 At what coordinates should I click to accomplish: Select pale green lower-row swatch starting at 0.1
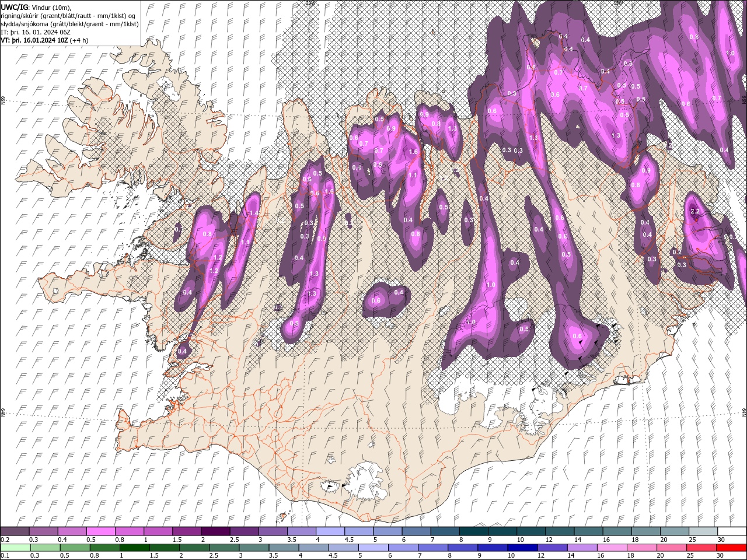[x=15, y=548]
